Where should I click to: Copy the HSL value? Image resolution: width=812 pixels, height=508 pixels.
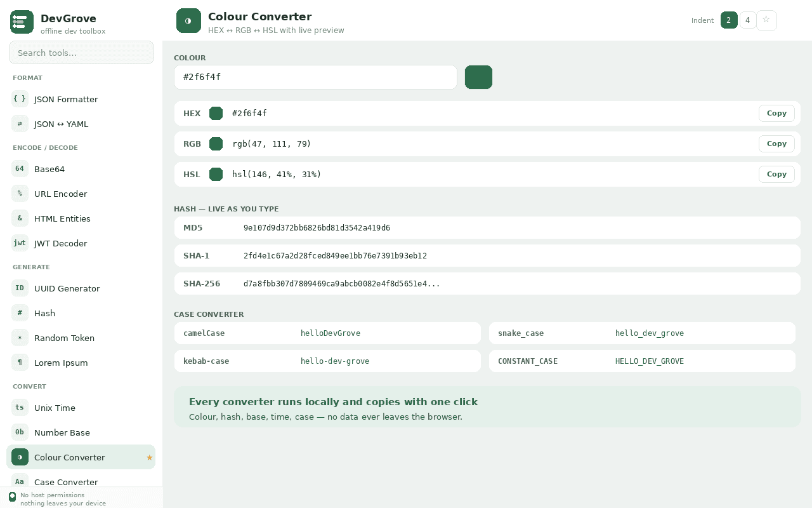(x=776, y=174)
